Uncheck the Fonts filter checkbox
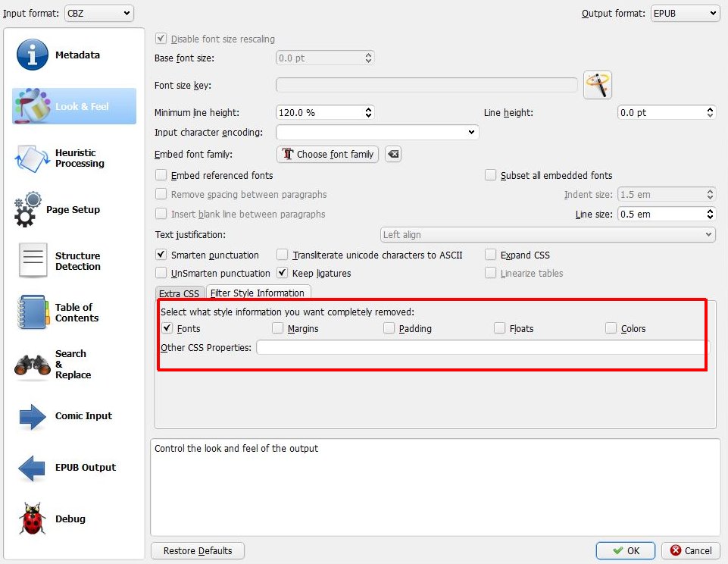 click(x=167, y=328)
